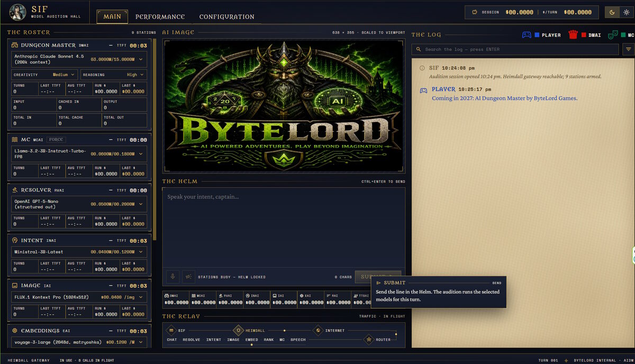Open the Claude Sonnet 4.5 model dropdown

tap(79, 59)
